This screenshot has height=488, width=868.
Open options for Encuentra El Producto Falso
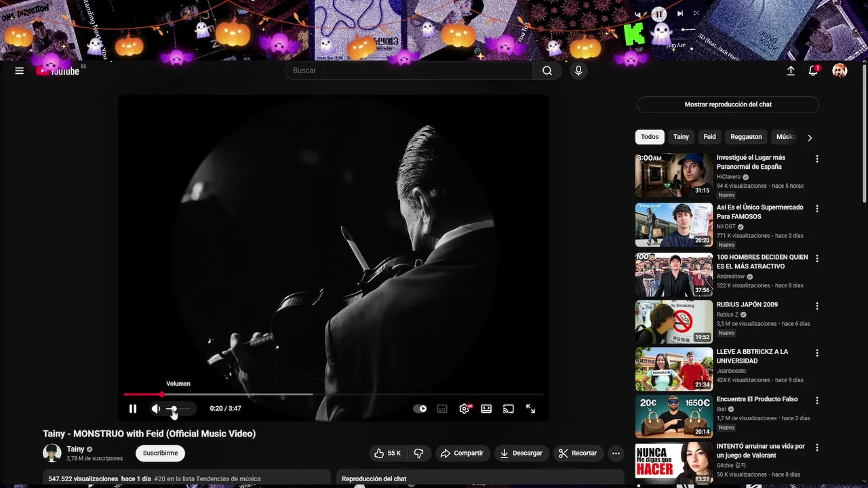(817, 400)
